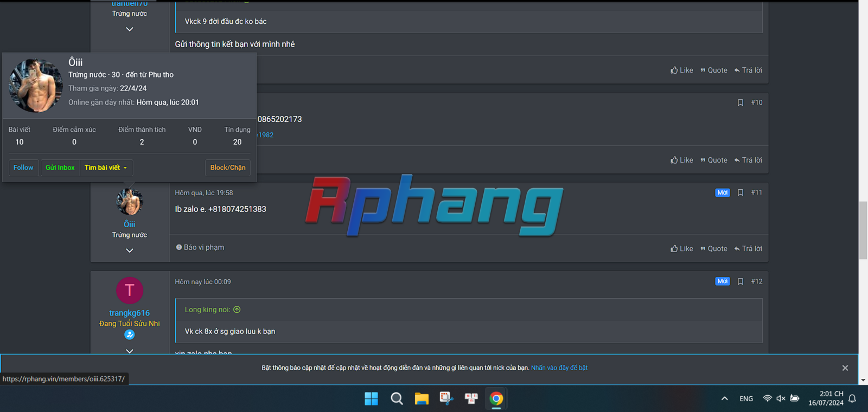Click Trả lời on post #10
Viewport: 868px width, 412px height.
748,160
